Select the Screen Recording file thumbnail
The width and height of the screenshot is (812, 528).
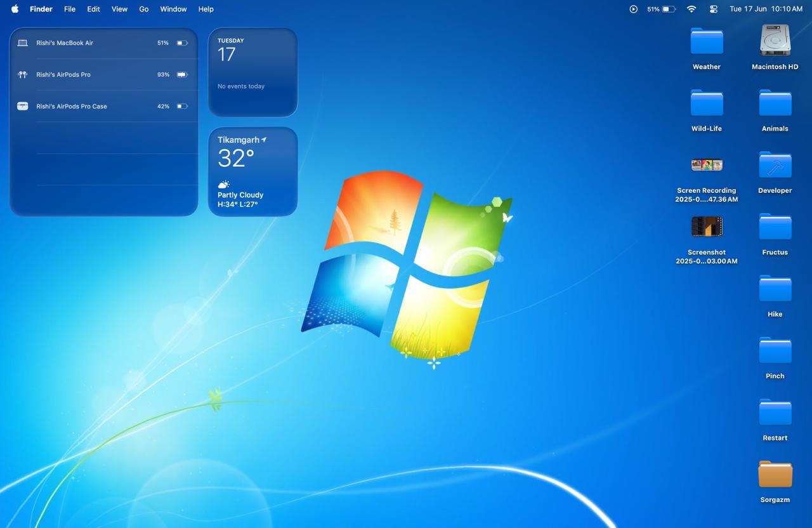[707, 165]
